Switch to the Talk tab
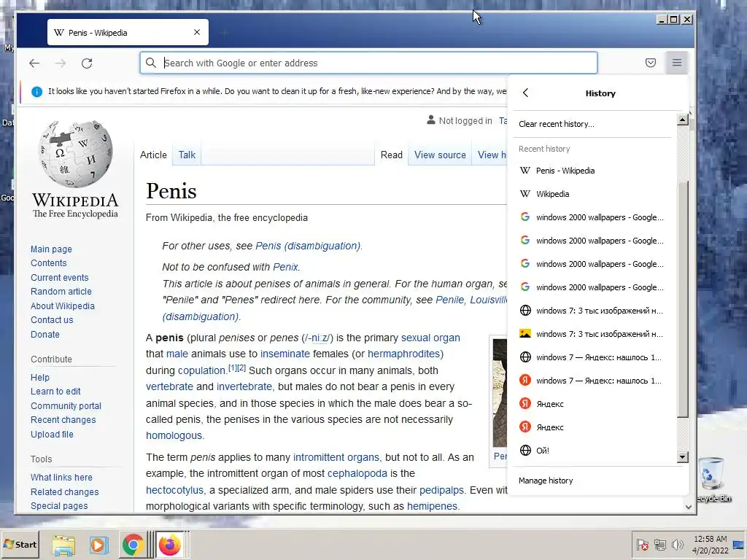 [187, 155]
